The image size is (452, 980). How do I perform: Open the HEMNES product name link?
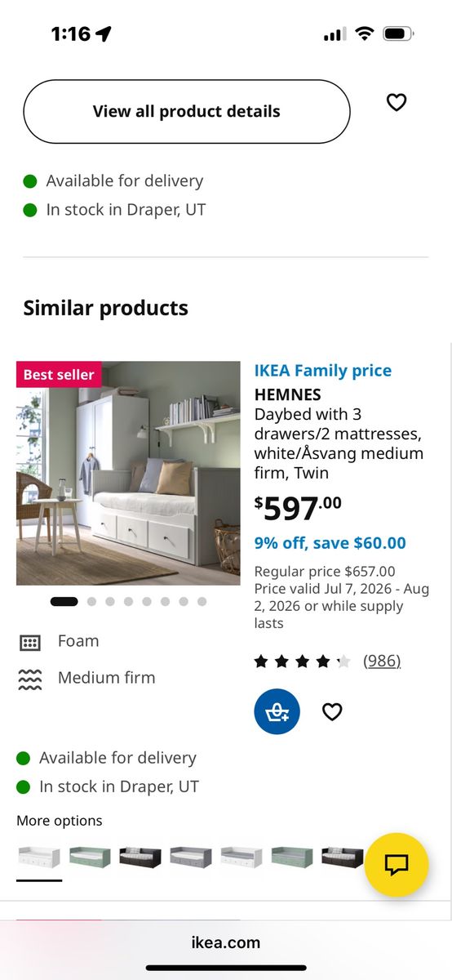[x=288, y=394]
